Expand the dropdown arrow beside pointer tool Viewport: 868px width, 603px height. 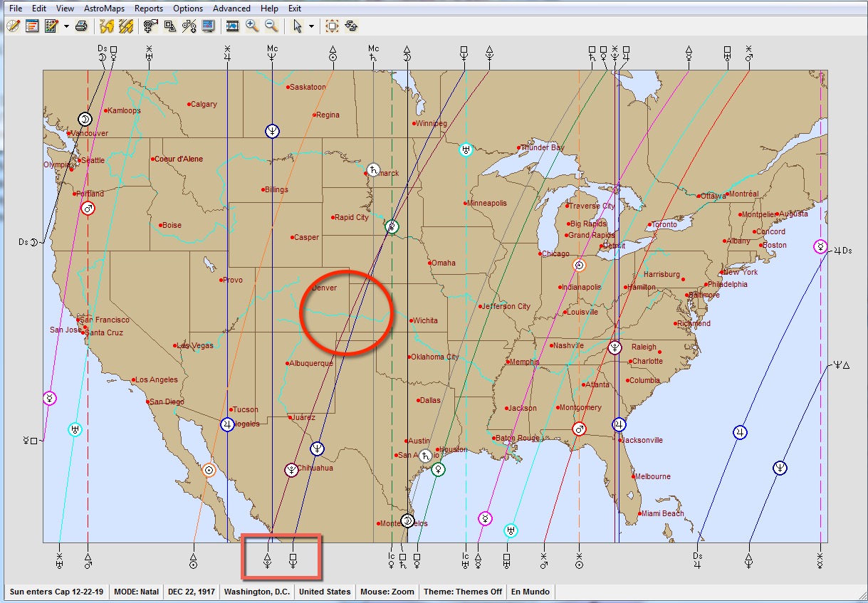click(x=312, y=26)
